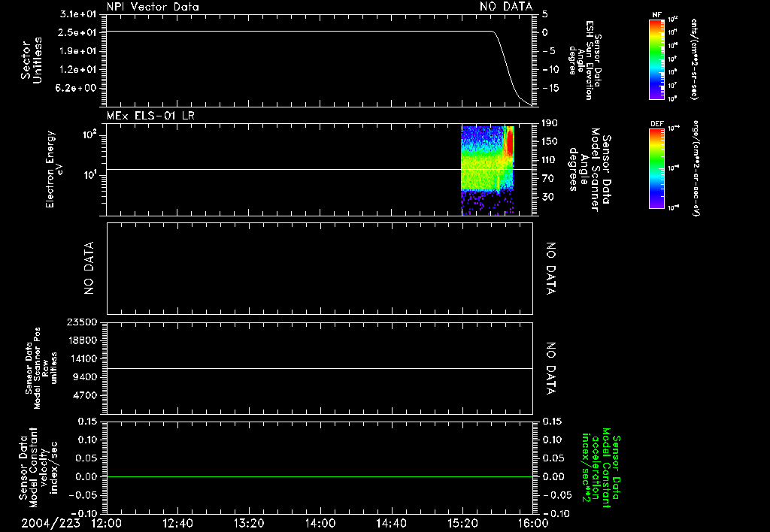Image resolution: width=770 pixels, height=532 pixels.
Task: Click the 16:00 time axis label
Action: 533,523
